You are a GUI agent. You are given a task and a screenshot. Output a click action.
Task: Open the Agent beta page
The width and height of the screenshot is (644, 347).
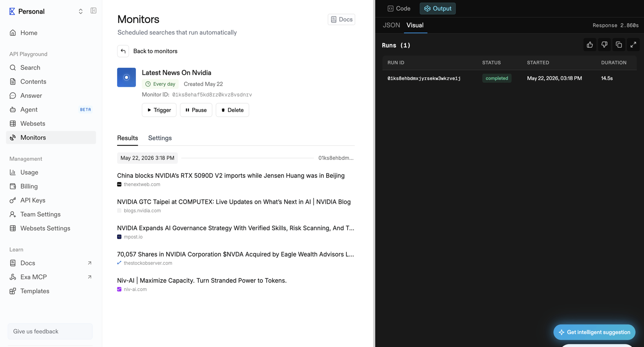(51, 110)
